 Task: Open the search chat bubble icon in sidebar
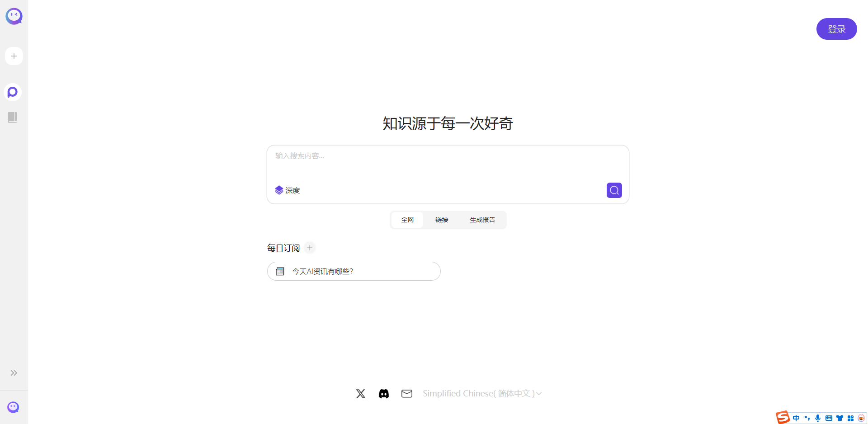(x=13, y=92)
